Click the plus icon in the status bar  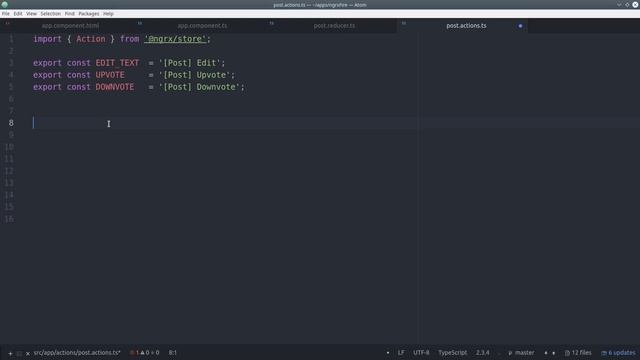pos(10,353)
